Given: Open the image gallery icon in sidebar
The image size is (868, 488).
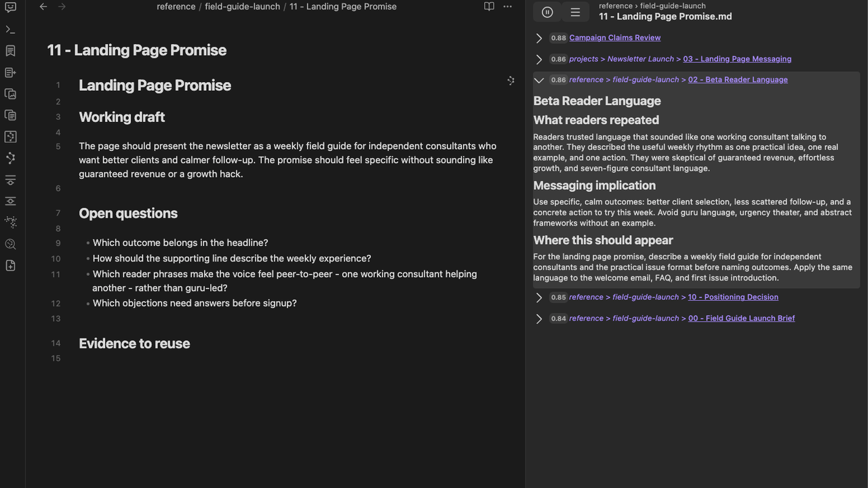Looking at the screenshot, I should coord(10,94).
